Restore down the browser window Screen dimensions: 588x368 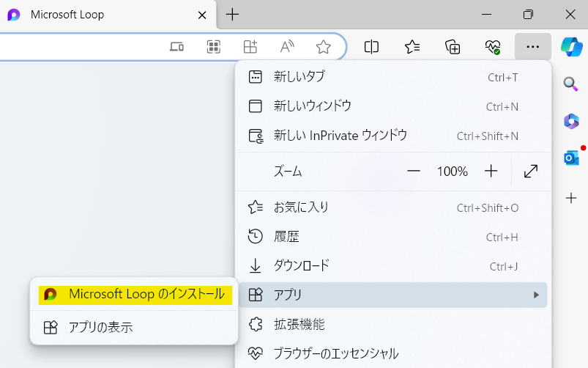click(528, 15)
